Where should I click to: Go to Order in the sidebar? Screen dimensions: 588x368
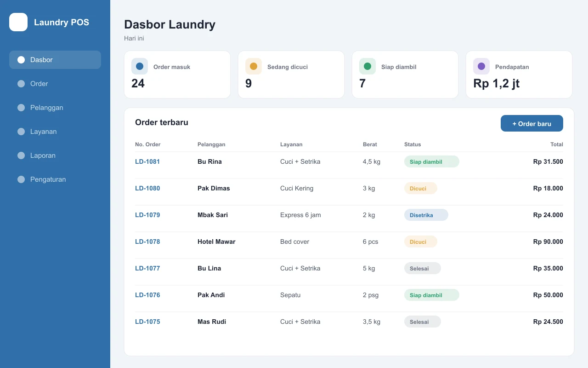tap(55, 84)
